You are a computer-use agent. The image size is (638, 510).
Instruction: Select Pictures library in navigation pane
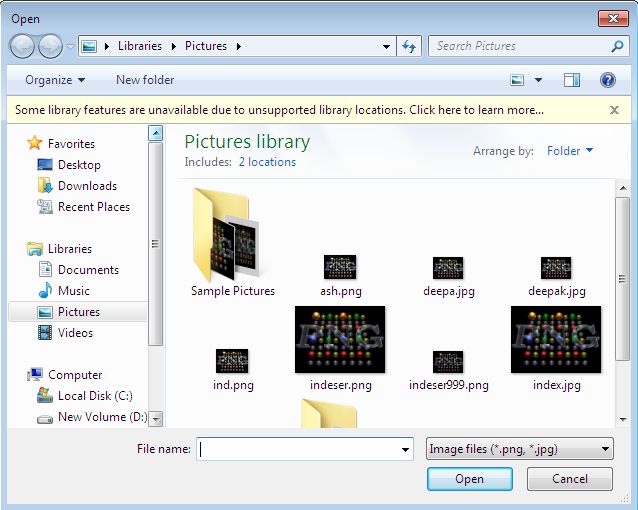77,312
